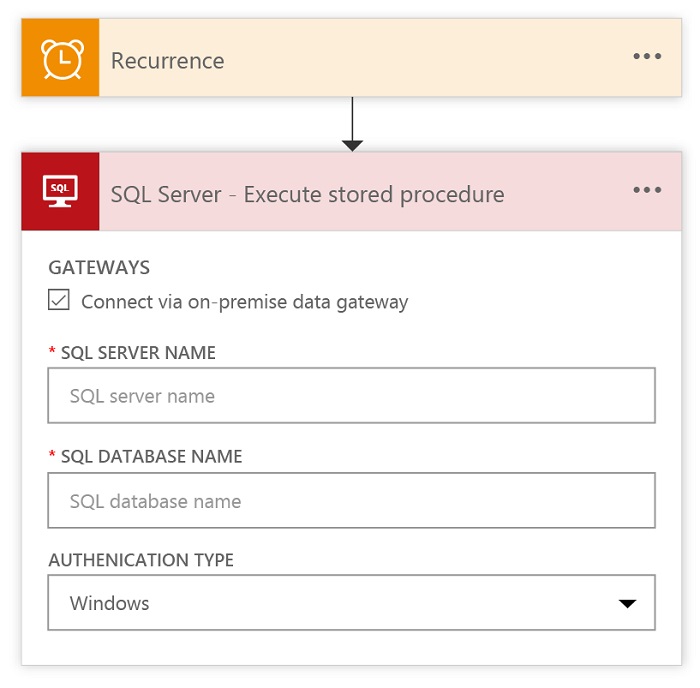700x688 pixels.
Task: Open the Authentication type Windows dropdown
Action: coord(351,603)
